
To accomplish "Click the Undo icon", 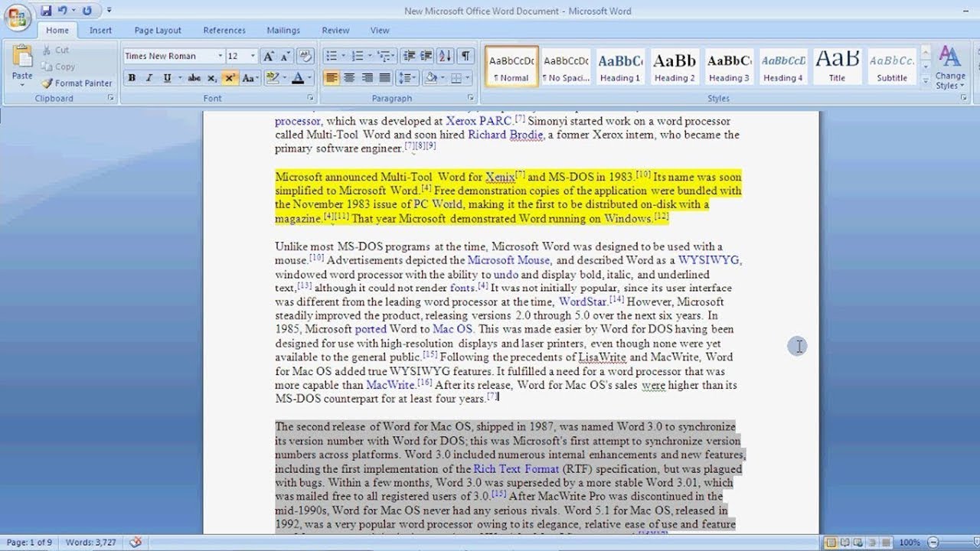I will click(x=64, y=11).
